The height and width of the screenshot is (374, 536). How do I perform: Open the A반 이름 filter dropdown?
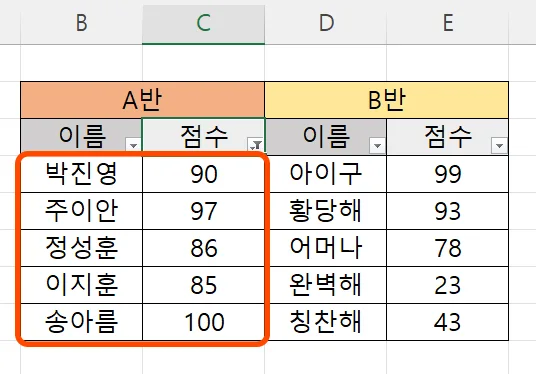[x=133, y=145]
